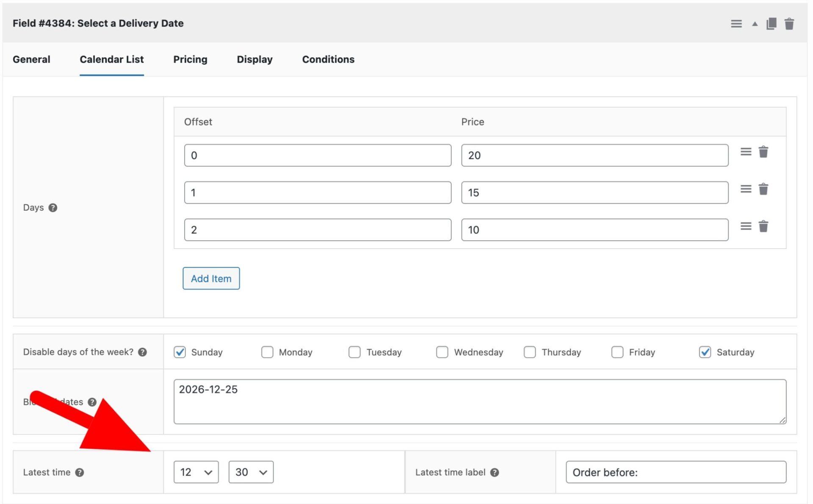This screenshot has width=813, height=504.
Task: Click the Disable days of the week help icon
Action: click(x=143, y=352)
